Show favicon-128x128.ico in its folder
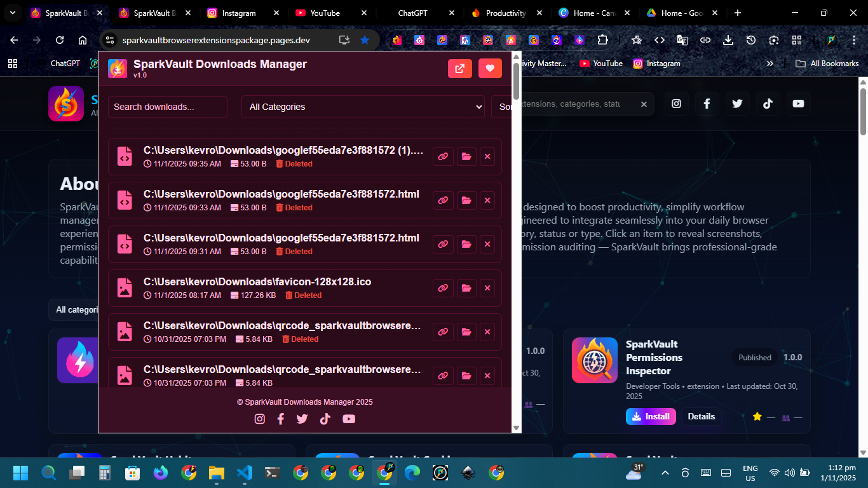868x488 pixels. tap(466, 288)
